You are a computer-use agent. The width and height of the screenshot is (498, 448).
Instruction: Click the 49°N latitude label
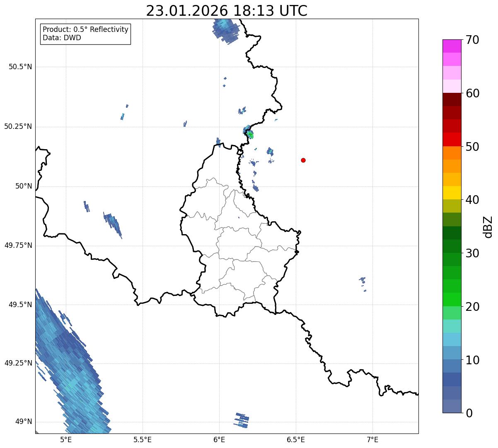[24, 421]
